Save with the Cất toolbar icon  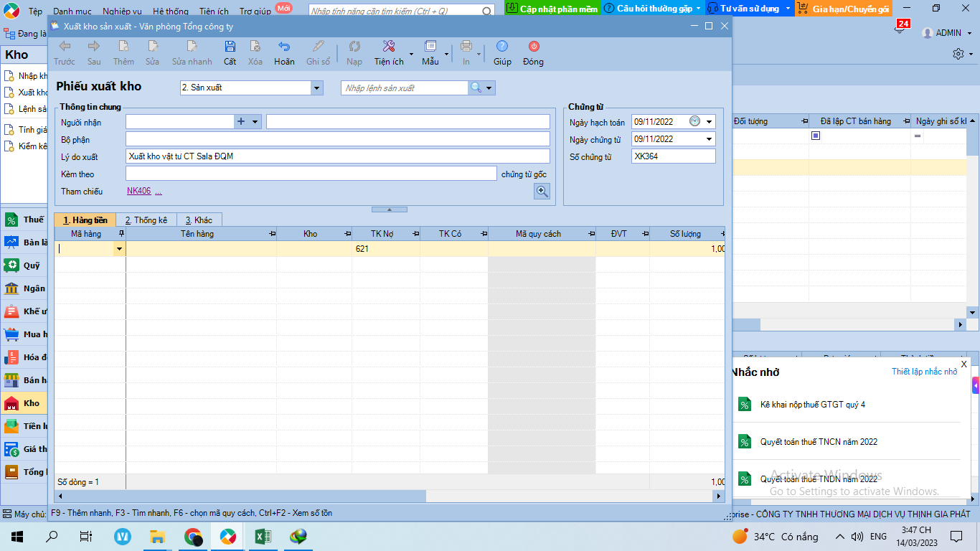click(230, 47)
